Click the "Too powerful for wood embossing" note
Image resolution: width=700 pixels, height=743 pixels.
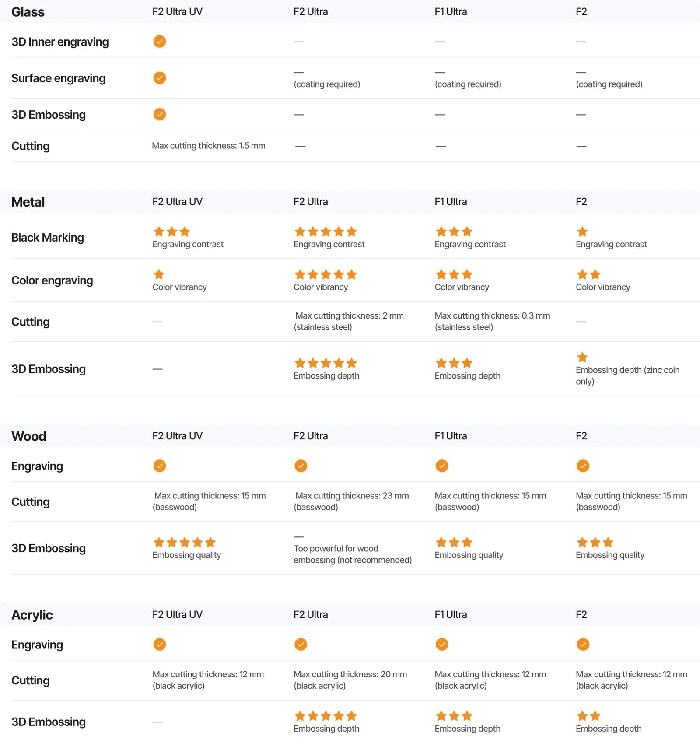(353, 554)
